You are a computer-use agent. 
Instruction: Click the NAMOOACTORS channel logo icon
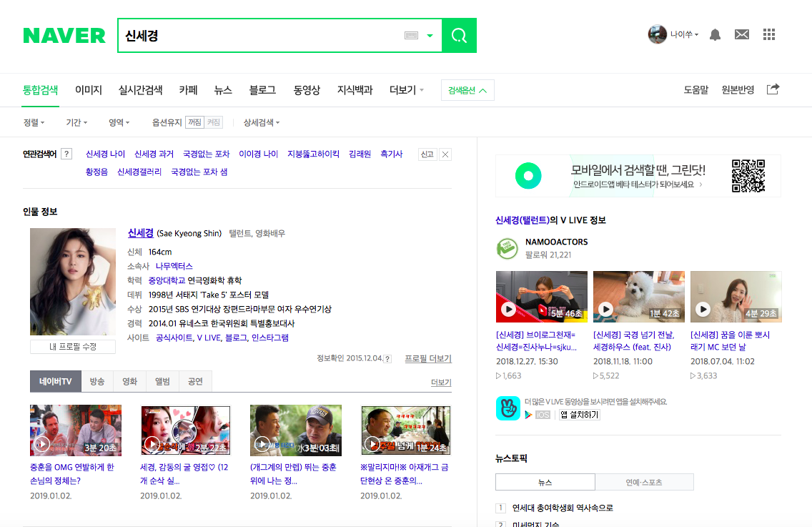(507, 248)
